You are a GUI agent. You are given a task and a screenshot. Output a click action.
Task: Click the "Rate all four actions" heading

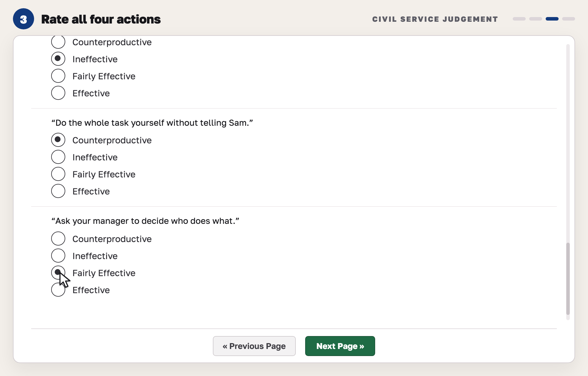pyautogui.click(x=101, y=19)
